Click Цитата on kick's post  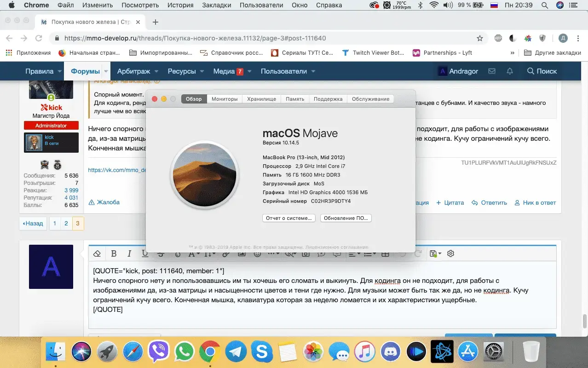coord(450,202)
